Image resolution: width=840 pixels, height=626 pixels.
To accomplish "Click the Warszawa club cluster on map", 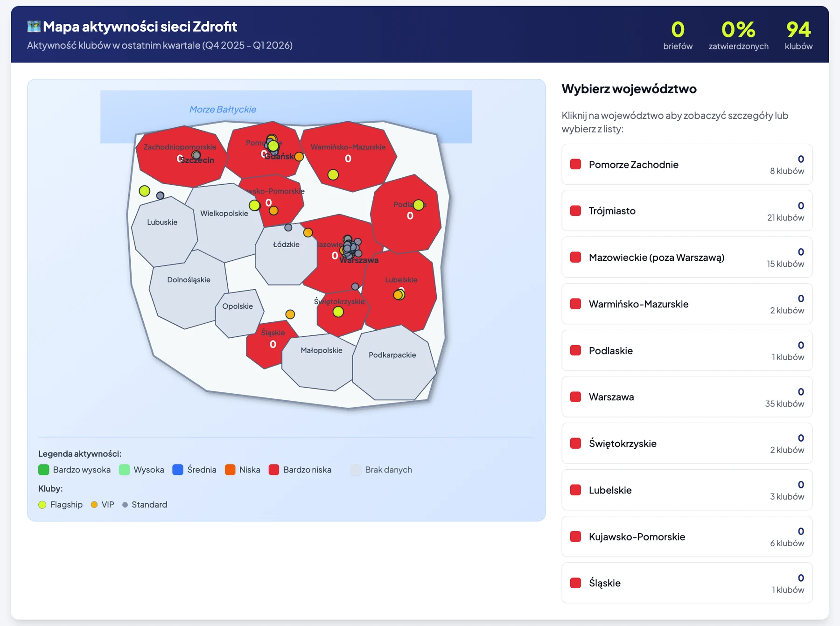I will click(351, 247).
